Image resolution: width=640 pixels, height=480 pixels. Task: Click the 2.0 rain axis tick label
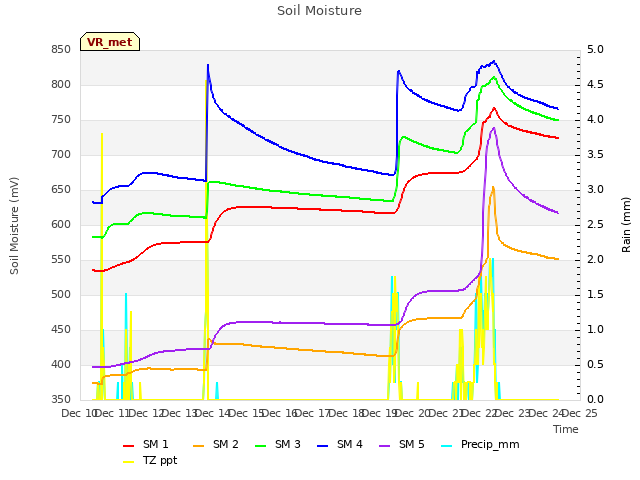point(595,260)
